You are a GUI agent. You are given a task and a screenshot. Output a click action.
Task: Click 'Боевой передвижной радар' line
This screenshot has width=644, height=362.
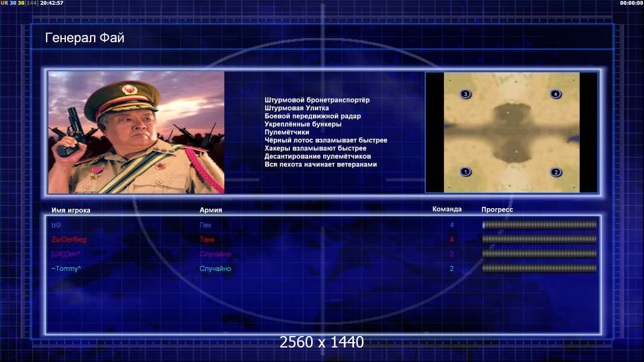pos(312,116)
